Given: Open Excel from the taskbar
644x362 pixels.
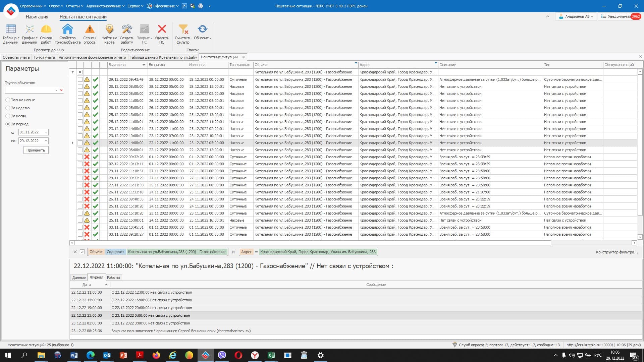Looking at the screenshot, I should coord(271,355).
